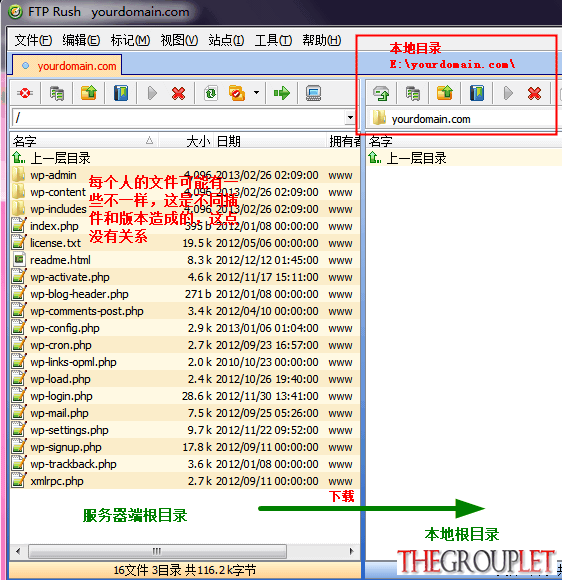Select the yourdomain.com site tab
The image size is (562, 580).
tap(67, 65)
